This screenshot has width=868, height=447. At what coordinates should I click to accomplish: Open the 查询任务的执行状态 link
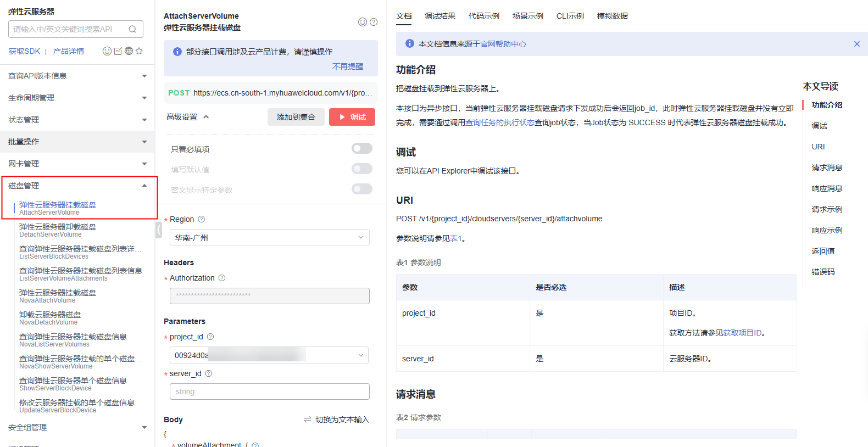[500, 122]
